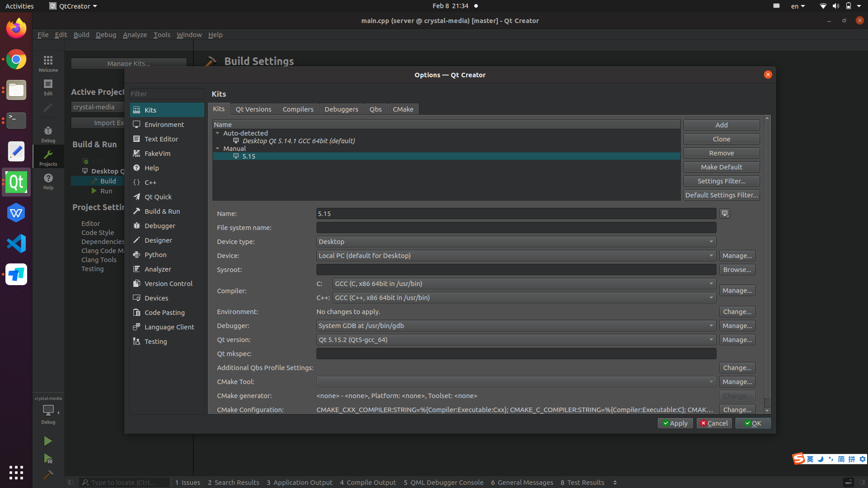This screenshot has width=868, height=488.
Task: Open Debug mode in mode selector
Action: (x=48, y=134)
